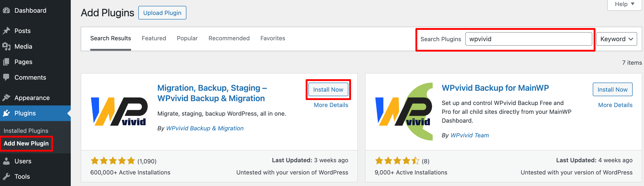Click the Posts pushpin icon
This screenshot has height=186, width=644.
pos(6,31)
